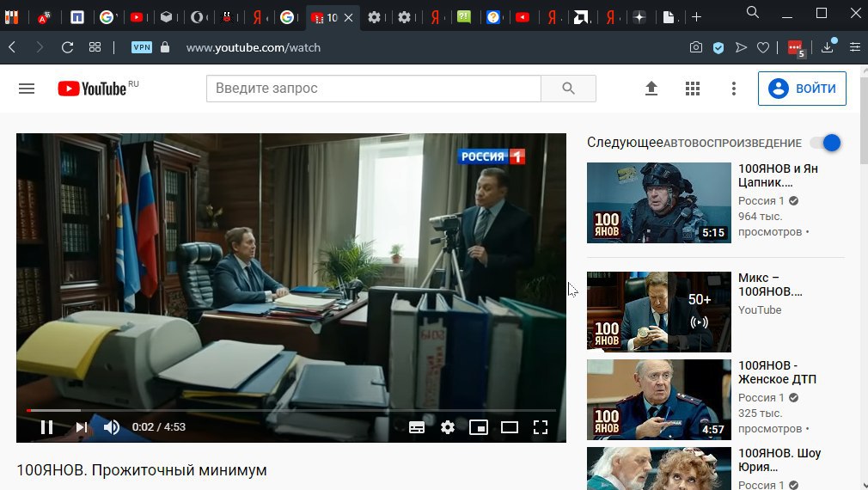The width and height of the screenshot is (868, 490).
Task: Open the ad blocker shield icon
Action: (718, 47)
